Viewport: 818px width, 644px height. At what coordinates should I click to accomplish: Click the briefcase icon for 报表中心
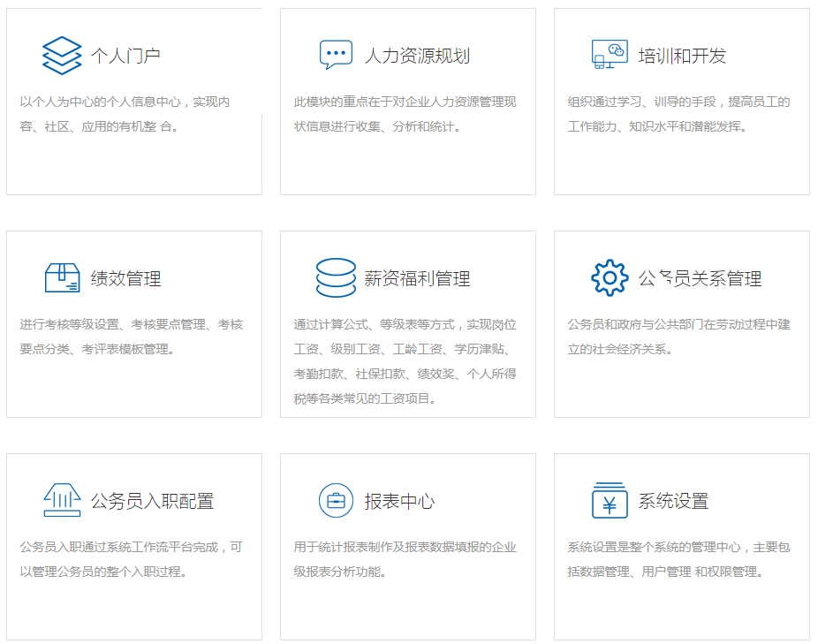tap(336, 501)
